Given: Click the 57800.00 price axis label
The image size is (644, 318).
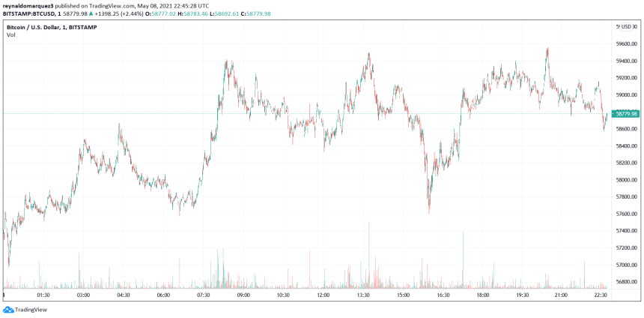Looking at the screenshot, I should 626,197.
